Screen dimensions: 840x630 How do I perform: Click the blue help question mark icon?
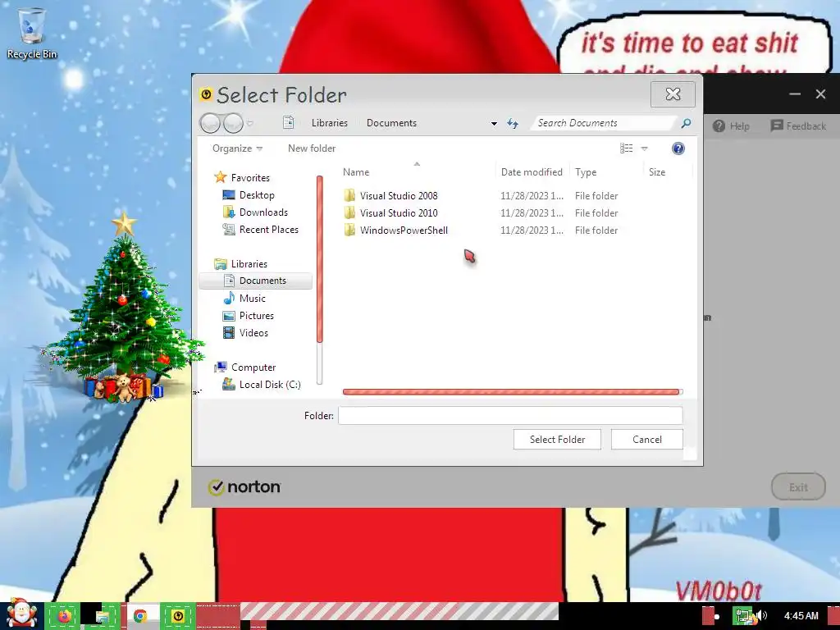click(678, 148)
